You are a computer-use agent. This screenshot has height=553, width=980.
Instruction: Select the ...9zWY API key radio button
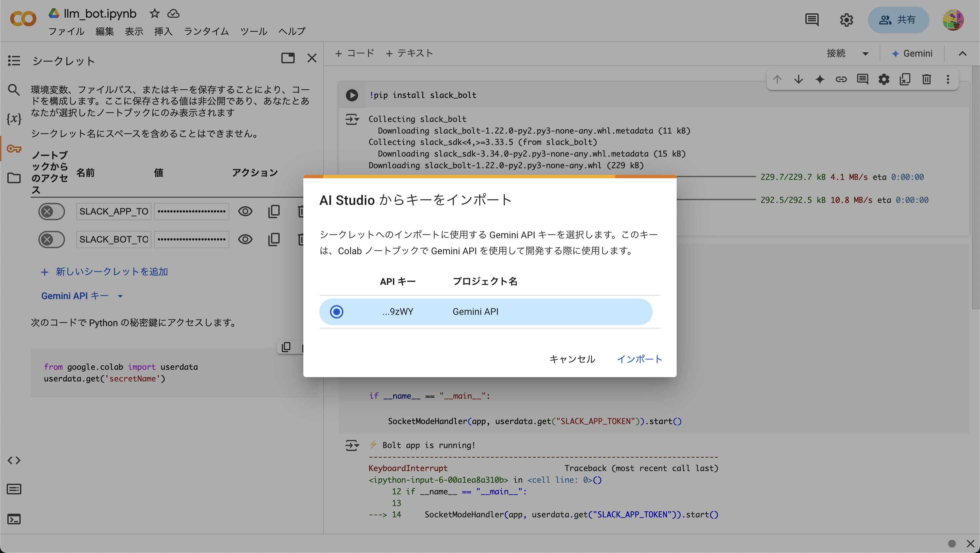(x=336, y=312)
